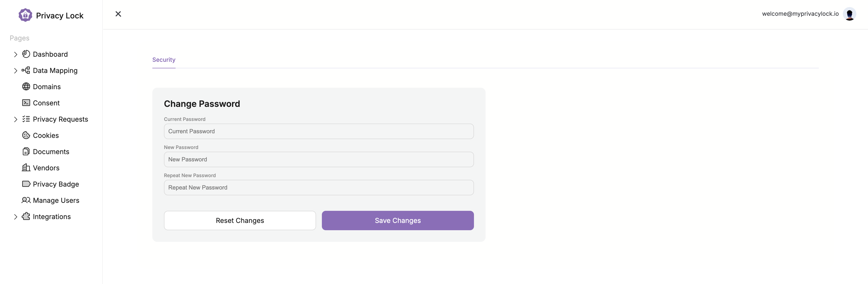Click the Repeat New Password field

(x=319, y=187)
